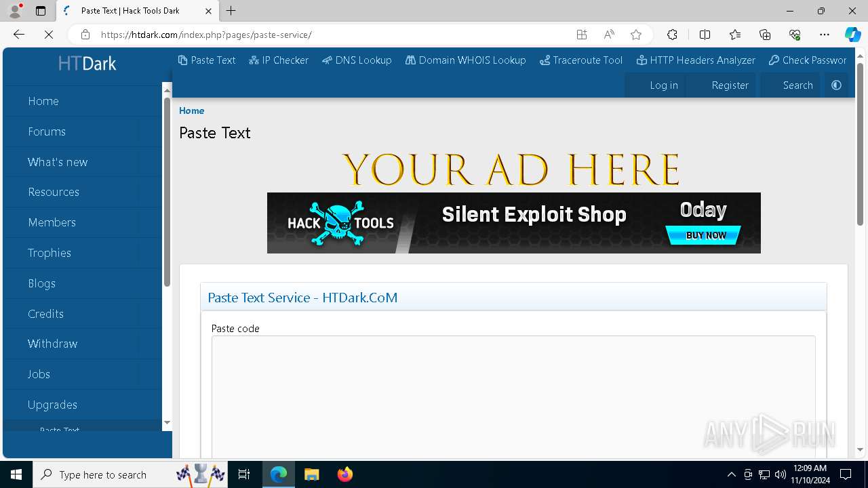Open the browser profile icon
Viewport: 868px width, 488px height.
click(15, 11)
